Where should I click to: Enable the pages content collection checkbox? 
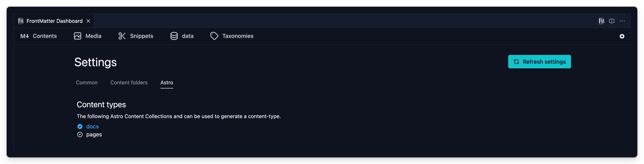pyautogui.click(x=80, y=135)
